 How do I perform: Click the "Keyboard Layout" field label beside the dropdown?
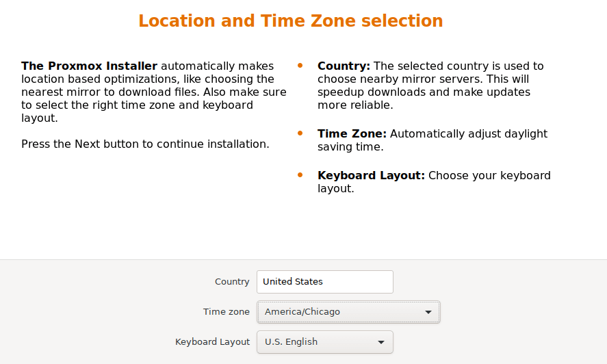click(x=212, y=342)
